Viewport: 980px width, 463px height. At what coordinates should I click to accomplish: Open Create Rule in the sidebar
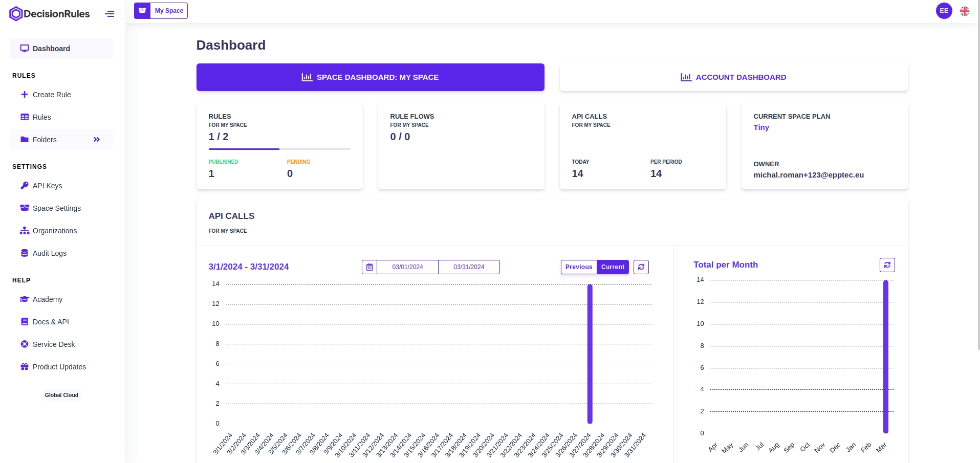pos(52,95)
